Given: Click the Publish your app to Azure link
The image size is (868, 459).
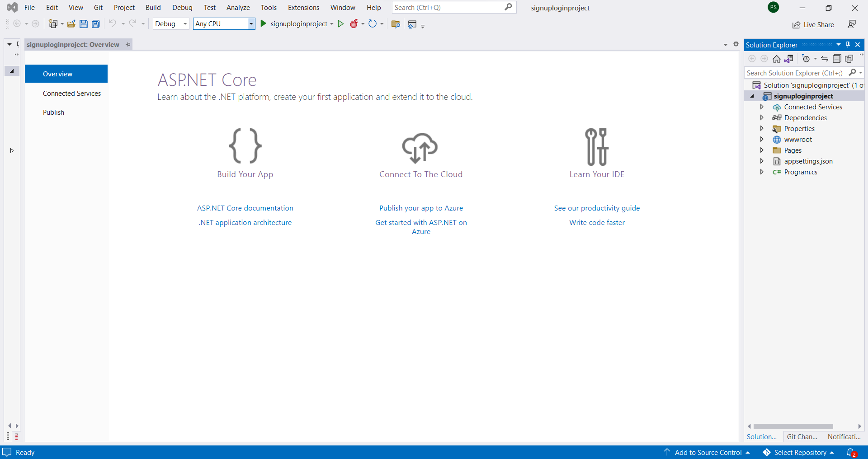Looking at the screenshot, I should point(421,208).
